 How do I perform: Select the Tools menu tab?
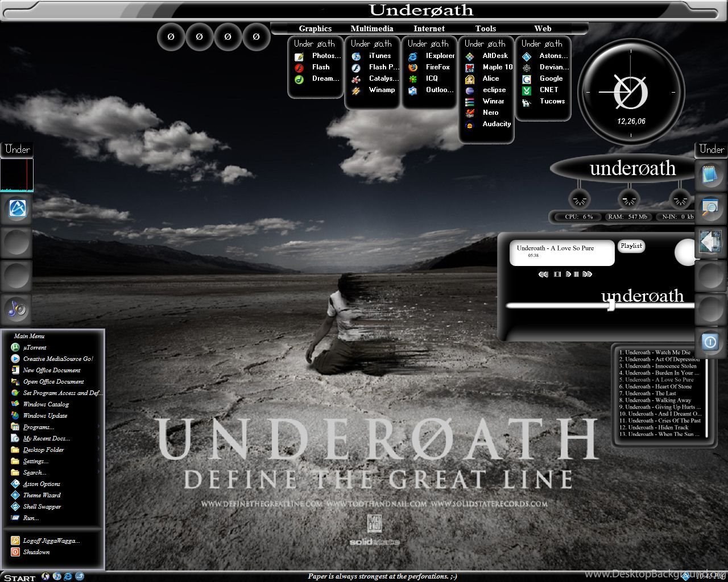coord(486,28)
